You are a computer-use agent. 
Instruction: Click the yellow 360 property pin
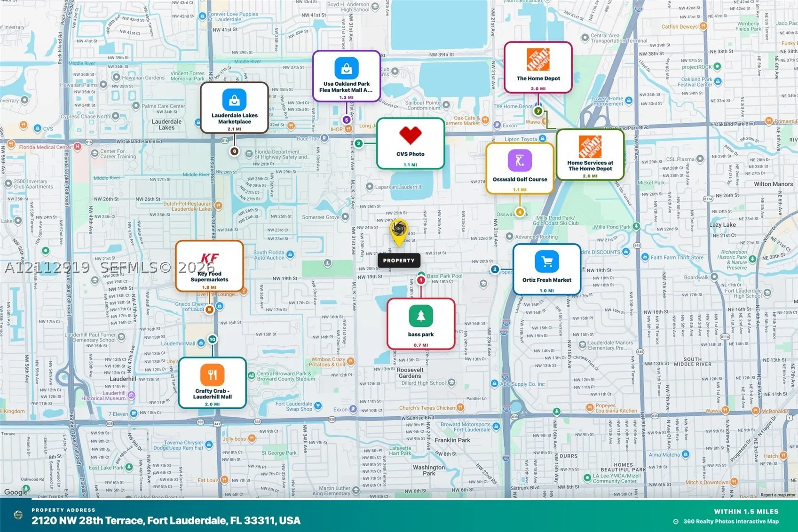(x=399, y=232)
